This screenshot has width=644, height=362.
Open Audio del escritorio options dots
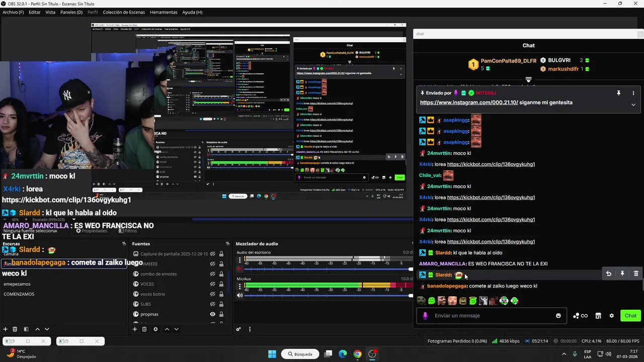[x=240, y=259]
